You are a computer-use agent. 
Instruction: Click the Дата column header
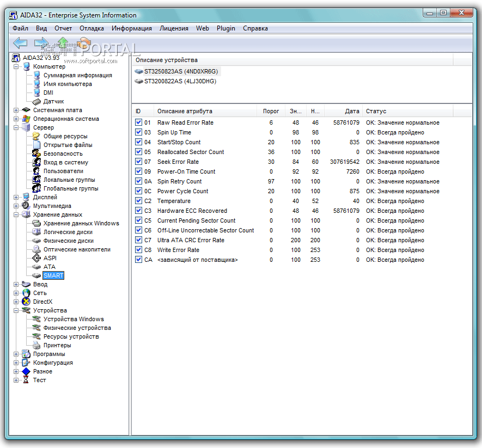pos(343,111)
